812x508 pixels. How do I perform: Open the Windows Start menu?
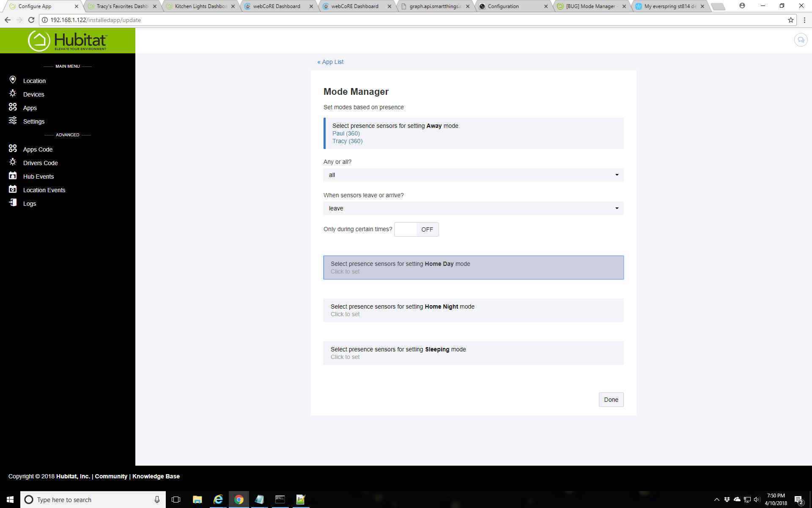10,500
